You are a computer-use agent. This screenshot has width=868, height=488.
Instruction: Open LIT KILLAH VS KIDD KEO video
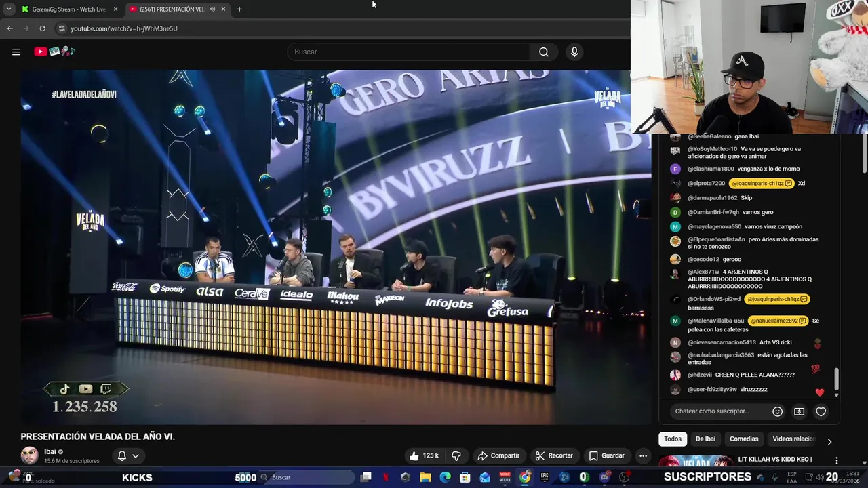pyautogui.click(x=774, y=460)
